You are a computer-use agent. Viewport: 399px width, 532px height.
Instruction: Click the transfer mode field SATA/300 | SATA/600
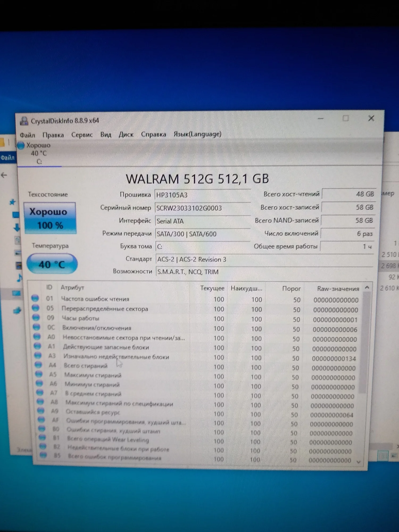click(x=203, y=234)
